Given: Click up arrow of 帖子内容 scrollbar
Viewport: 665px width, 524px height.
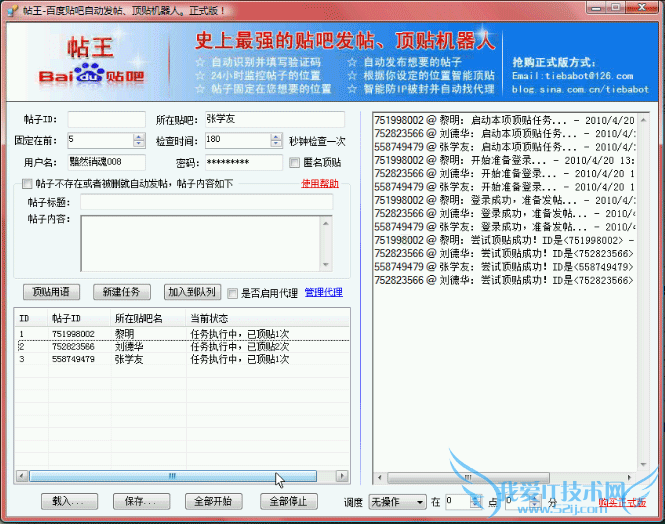Looking at the screenshot, I should click(x=326, y=223).
